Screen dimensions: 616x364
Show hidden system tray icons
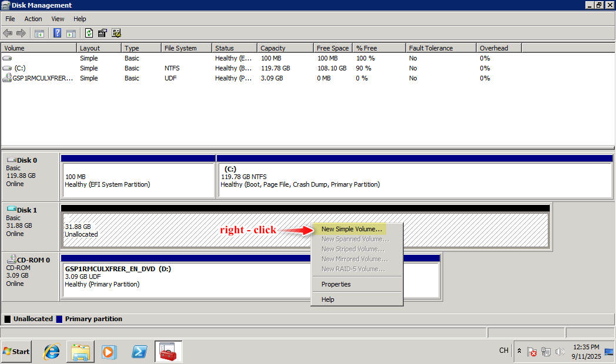[519, 351]
